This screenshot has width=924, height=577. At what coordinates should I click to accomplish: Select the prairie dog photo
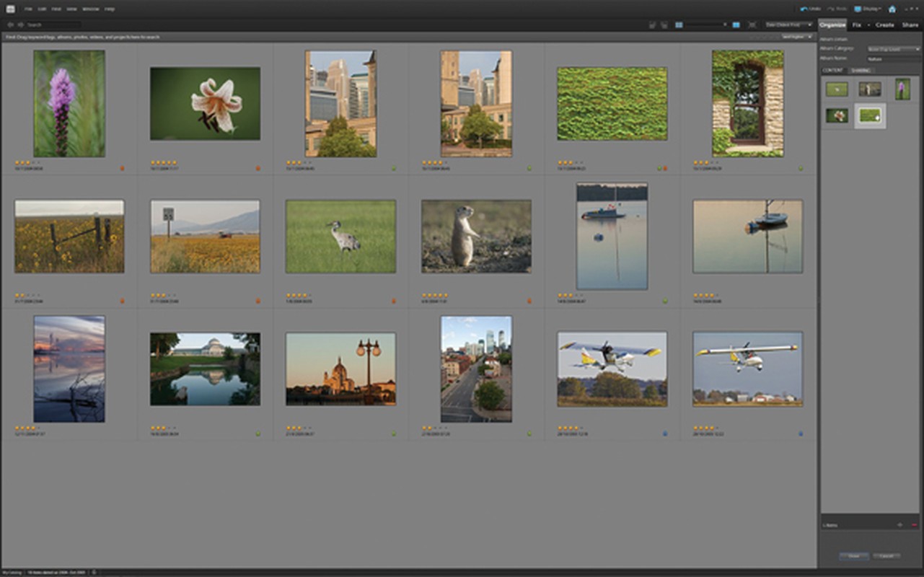pyautogui.click(x=476, y=237)
